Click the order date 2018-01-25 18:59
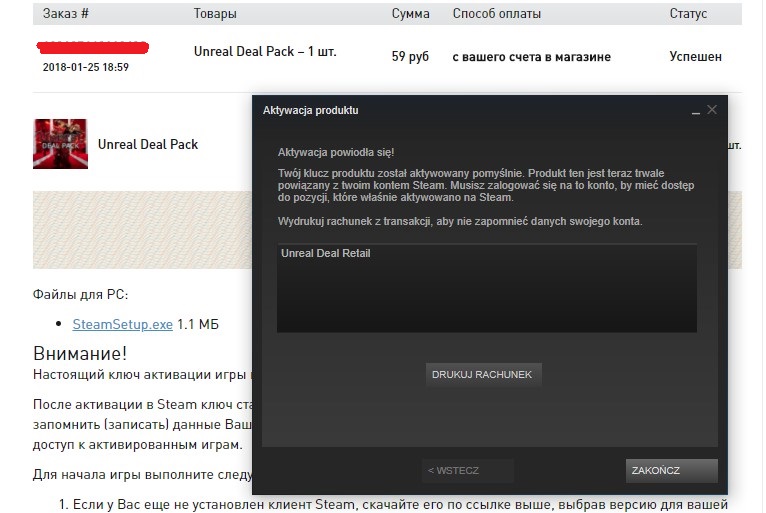Screen dimensions: 766x513 tap(85, 67)
